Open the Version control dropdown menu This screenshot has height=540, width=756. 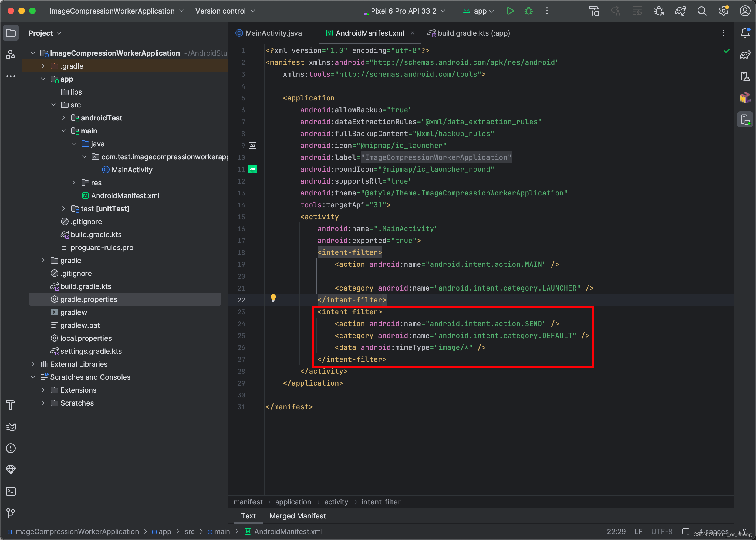point(225,11)
